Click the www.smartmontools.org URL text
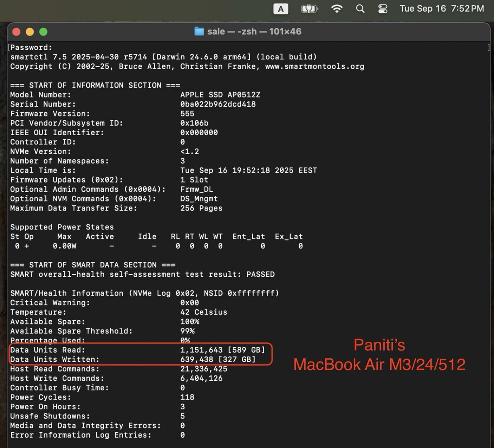This screenshot has width=494, height=448. [x=315, y=66]
